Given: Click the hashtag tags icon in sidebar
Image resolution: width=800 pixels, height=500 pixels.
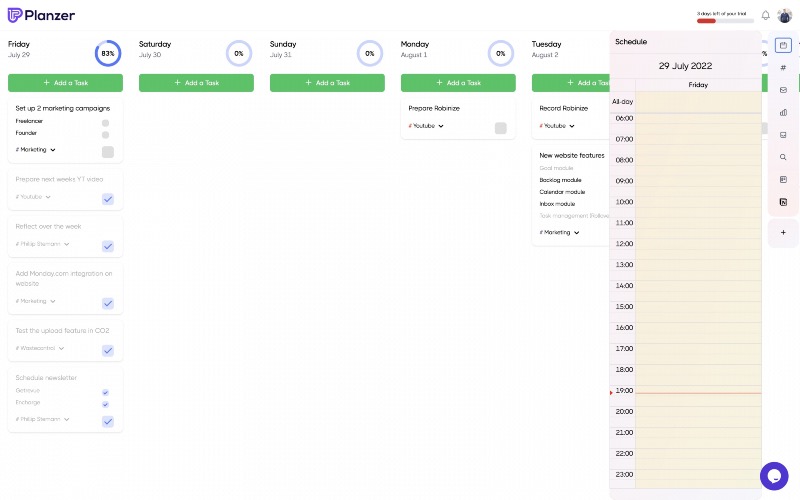Looking at the screenshot, I should tap(784, 68).
